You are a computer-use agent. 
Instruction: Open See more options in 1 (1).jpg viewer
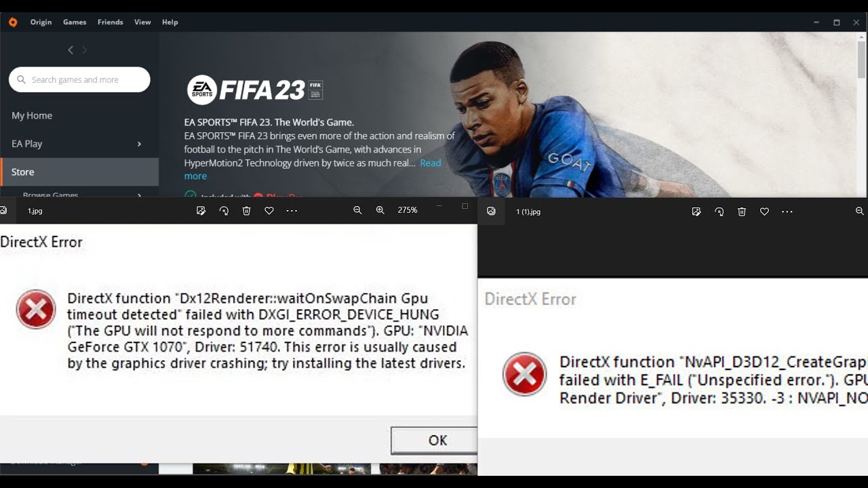tap(787, 211)
